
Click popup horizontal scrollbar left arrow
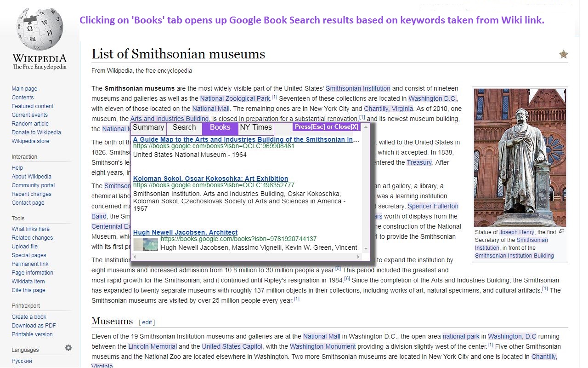pos(135,257)
